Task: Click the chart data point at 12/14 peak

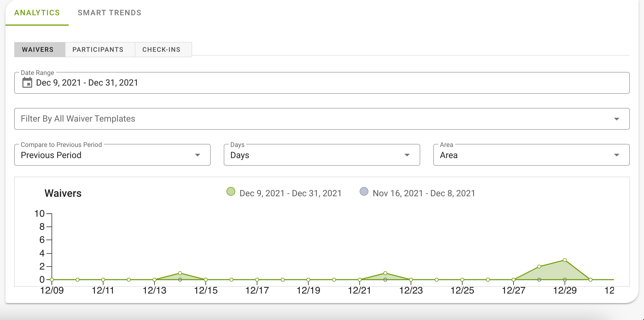Action: point(180,273)
